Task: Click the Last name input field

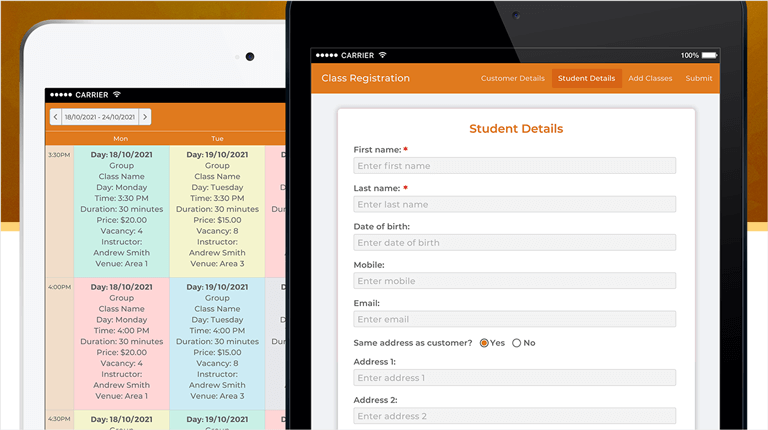Action: click(514, 204)
